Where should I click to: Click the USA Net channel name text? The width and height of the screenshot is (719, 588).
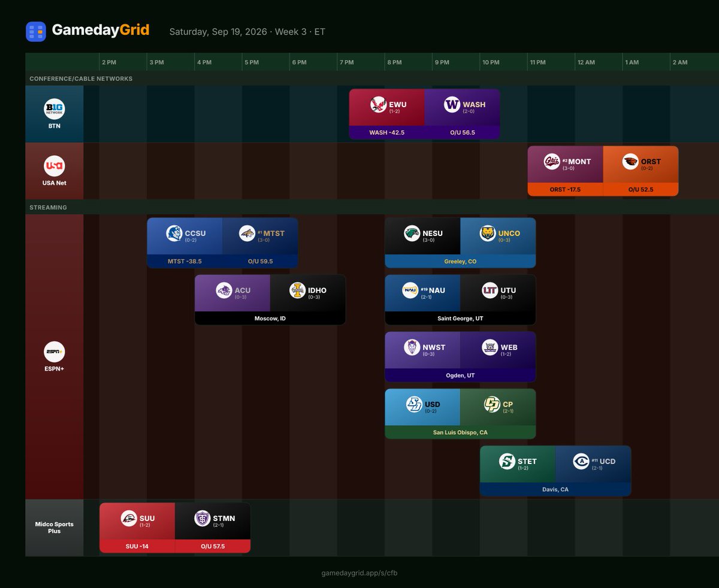(54, 183)
